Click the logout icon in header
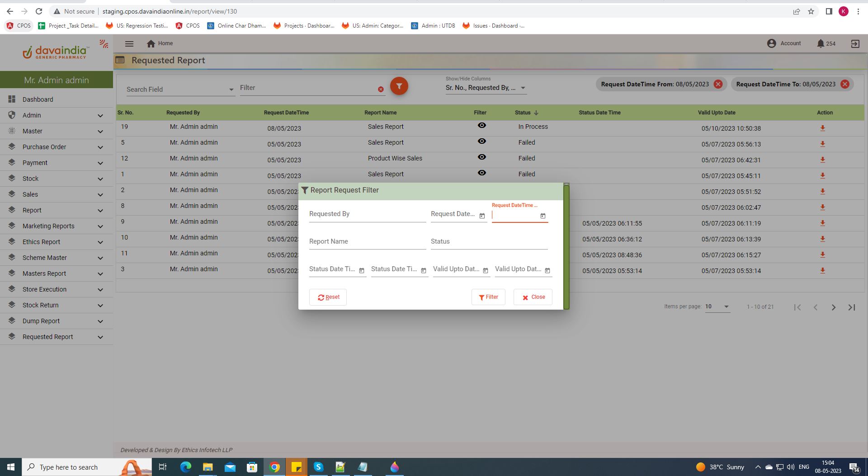868x476 pixels. 855,44
